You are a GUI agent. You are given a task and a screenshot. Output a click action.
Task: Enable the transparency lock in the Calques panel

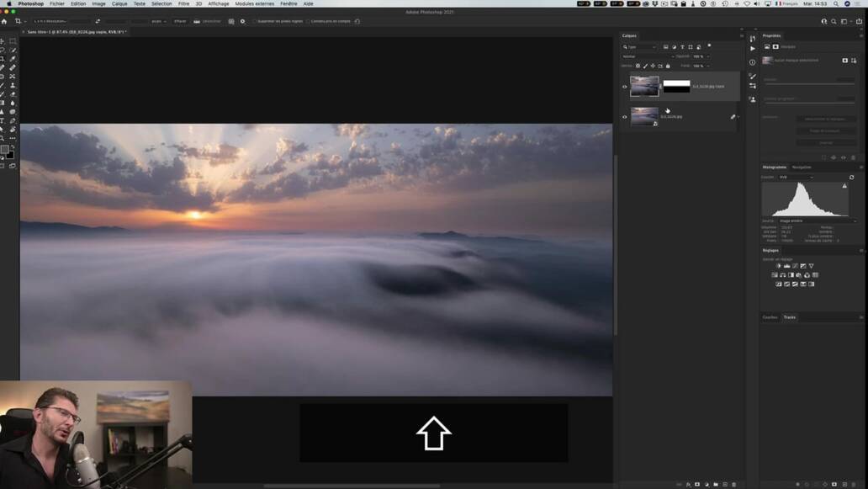click(638, 66)
